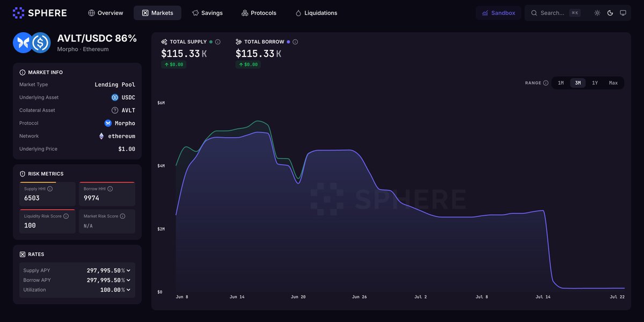Viewport: 644px width, 322px height.
Task: Toggle Total Supply green series dot
Action: (x=211, y=42)
